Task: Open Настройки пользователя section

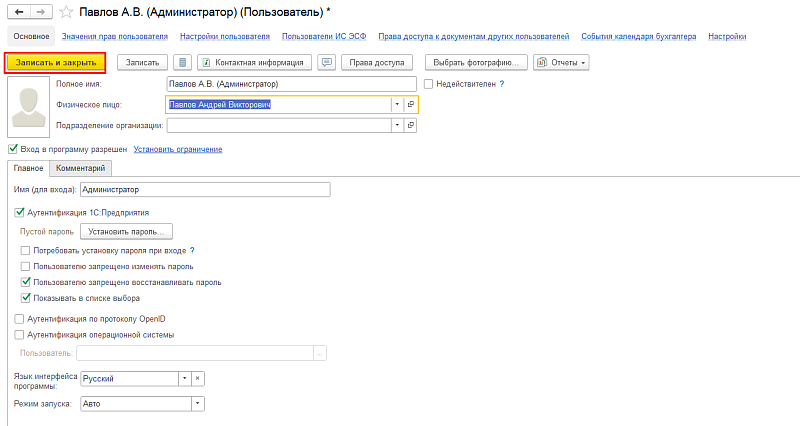Action: (x=225, y=36)
